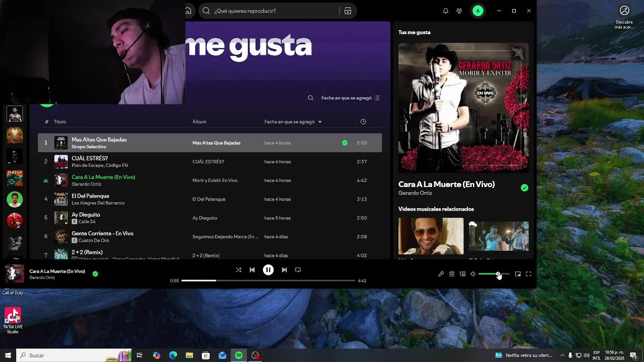Toggle repeat mode

point(298,270)
